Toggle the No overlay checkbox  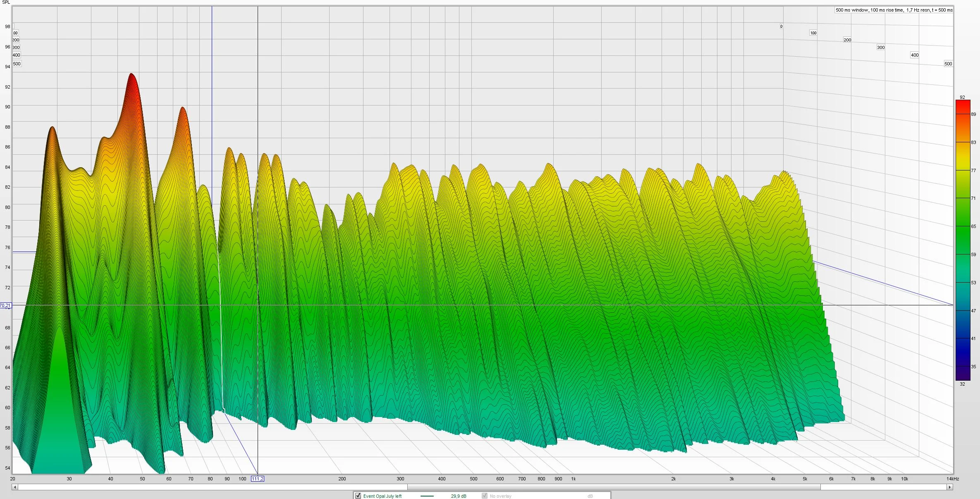[485, 496]
